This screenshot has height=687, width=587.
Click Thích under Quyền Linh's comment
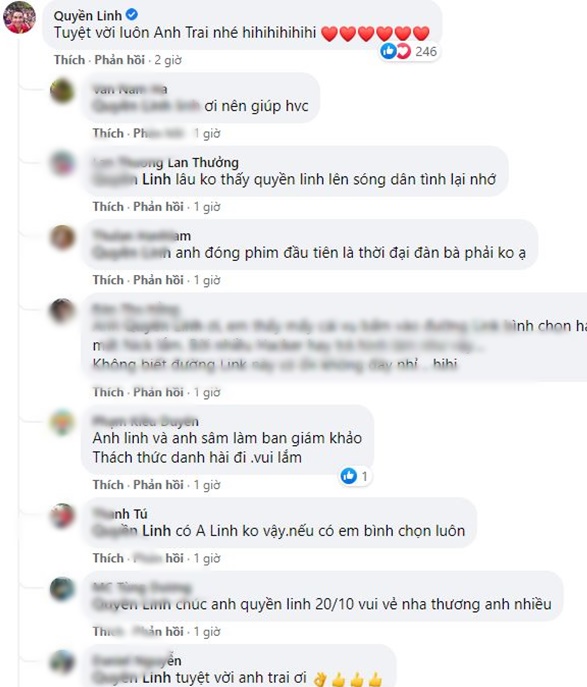tap(69, 60)
